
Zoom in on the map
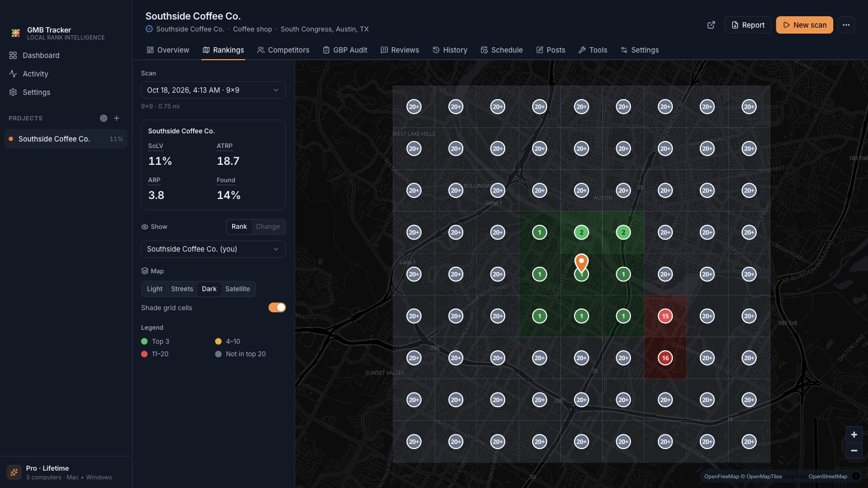[x=854, y=435]
